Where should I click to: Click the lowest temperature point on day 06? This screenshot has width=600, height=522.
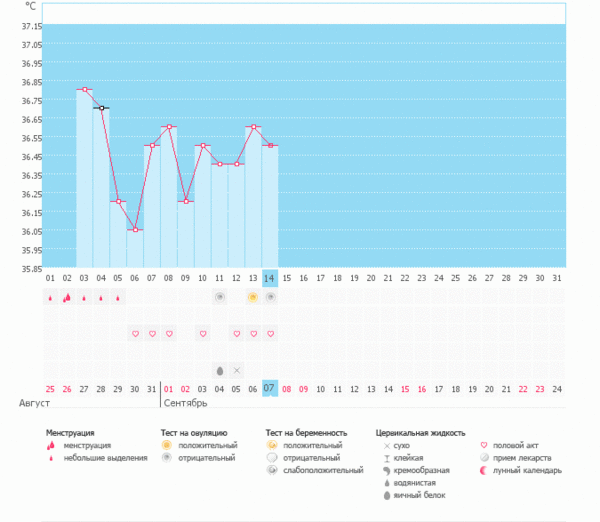(135, 229)
